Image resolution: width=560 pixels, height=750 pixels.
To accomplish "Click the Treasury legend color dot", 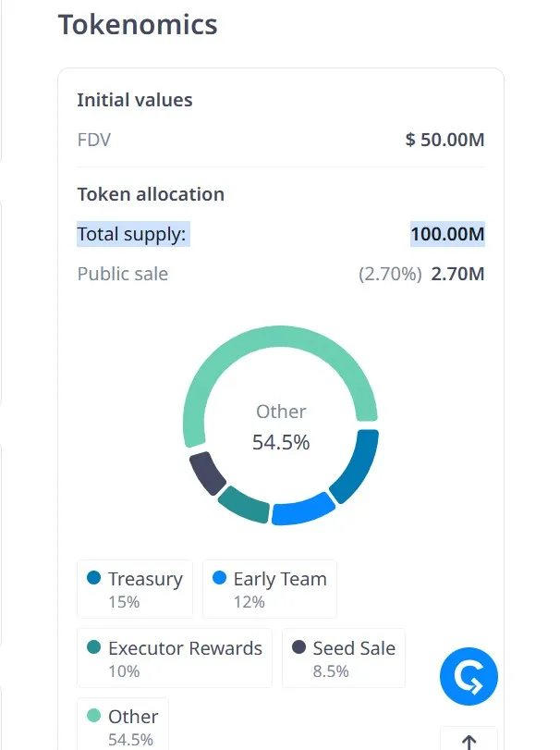I will pos(91,579).
